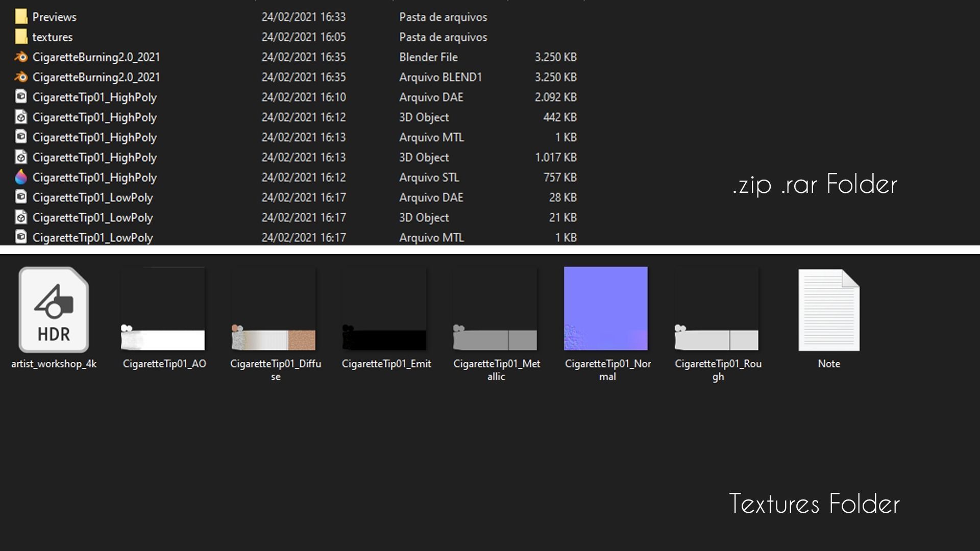Click Blender File icon for CigaretteBurning2.0_2021
This screenshot has width=980, height=551.
21,57
